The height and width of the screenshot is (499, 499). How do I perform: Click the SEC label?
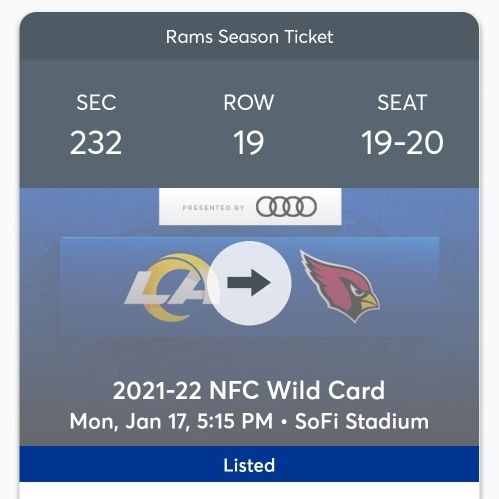(96, 102)
